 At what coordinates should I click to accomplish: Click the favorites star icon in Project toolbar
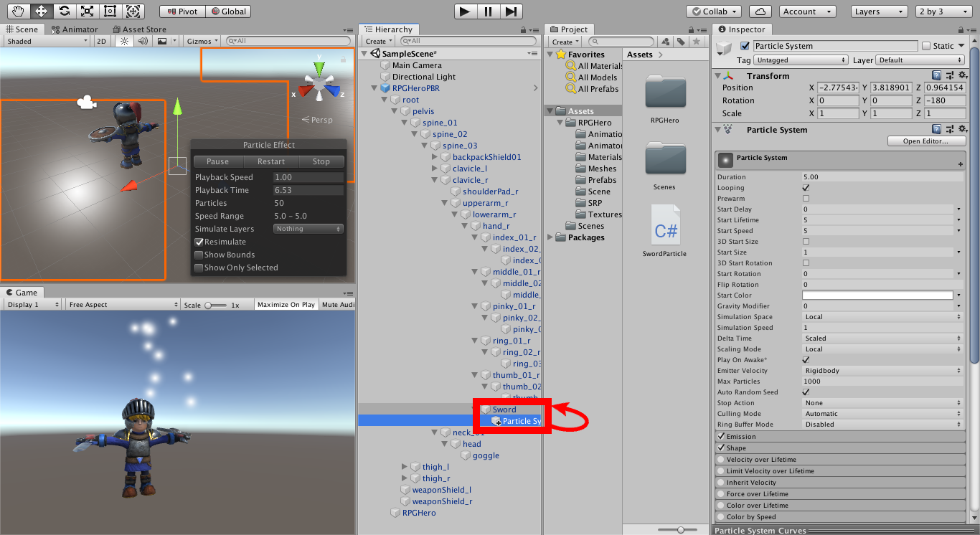click(x=696, y=42)
